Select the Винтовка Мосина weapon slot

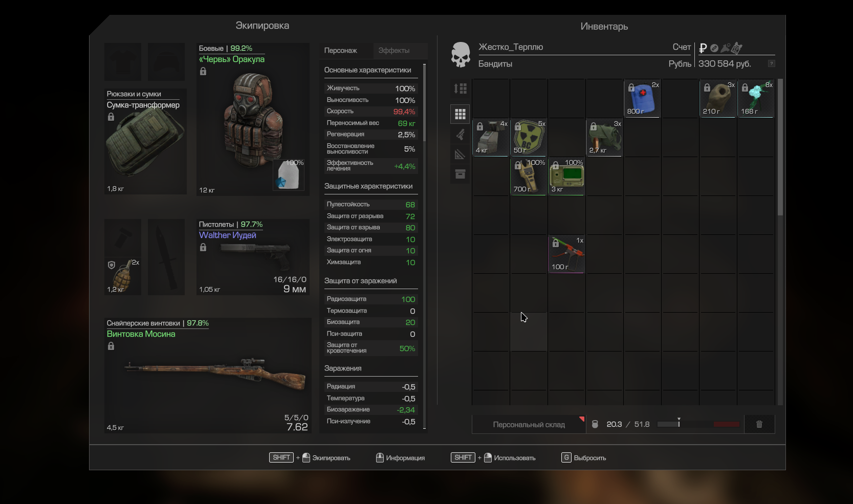point(208,376)
